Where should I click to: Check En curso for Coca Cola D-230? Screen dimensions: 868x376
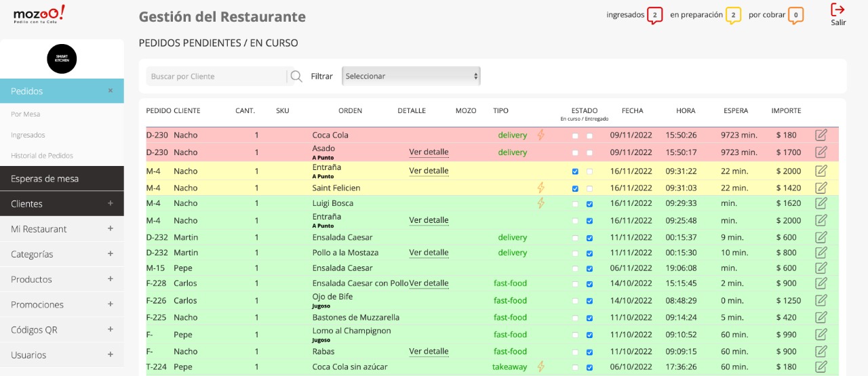(x=575, y=135)
